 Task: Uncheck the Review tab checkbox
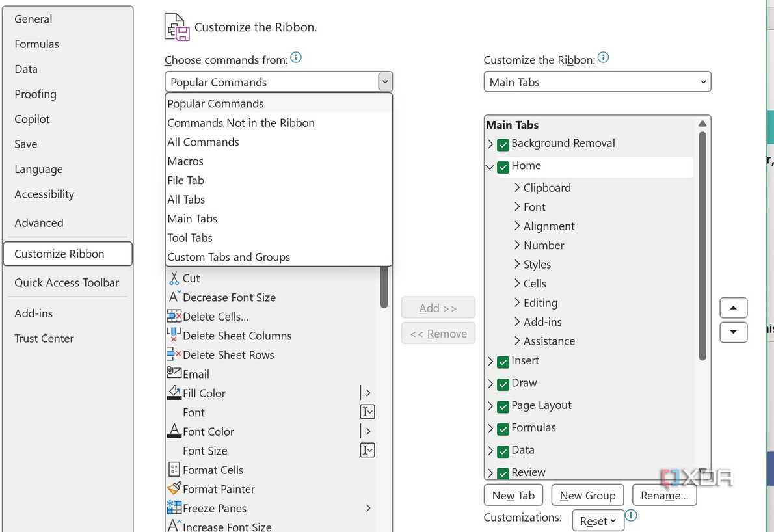pos(503,473)
